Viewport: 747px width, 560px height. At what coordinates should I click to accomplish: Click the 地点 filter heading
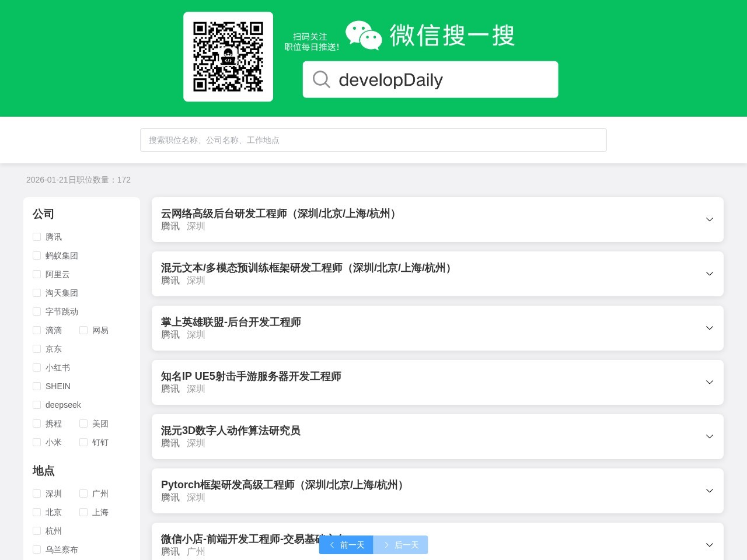(43, 471)
